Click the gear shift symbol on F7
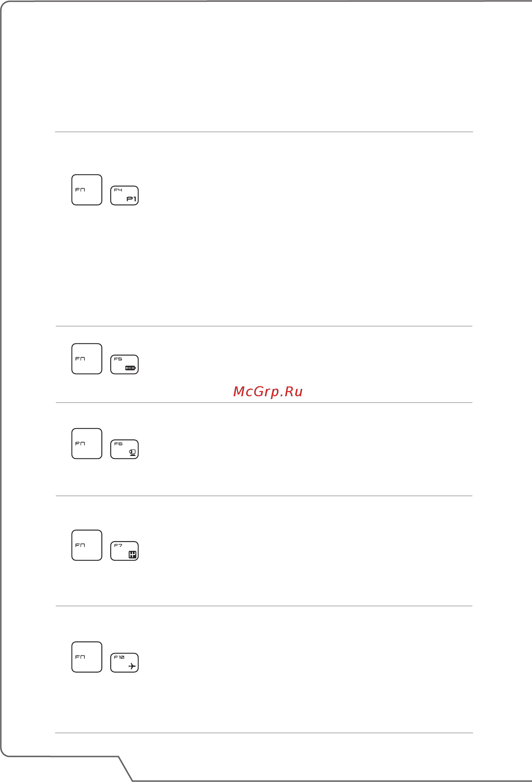The width and height of the screenshot is (532, 782). click(132, 554)
